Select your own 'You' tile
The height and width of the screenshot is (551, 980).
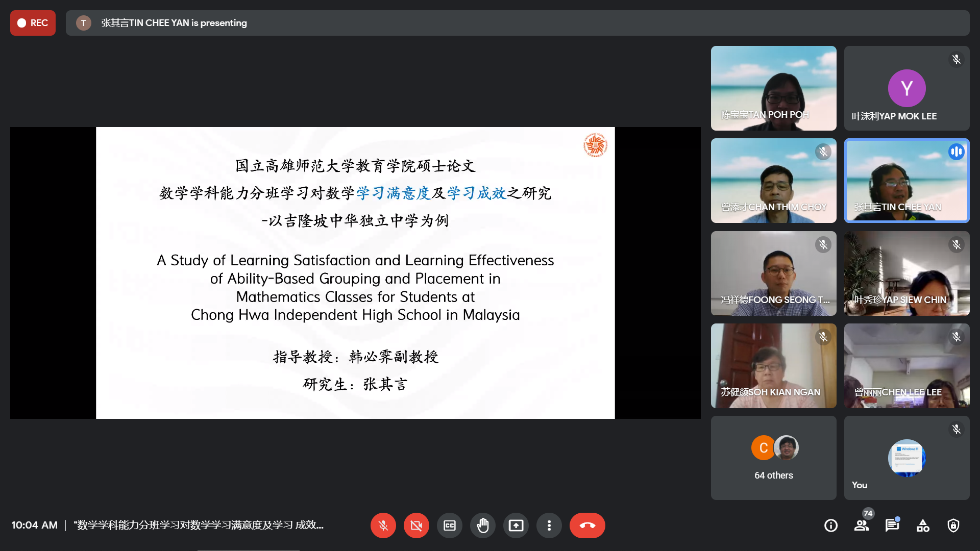pos(906,458)
